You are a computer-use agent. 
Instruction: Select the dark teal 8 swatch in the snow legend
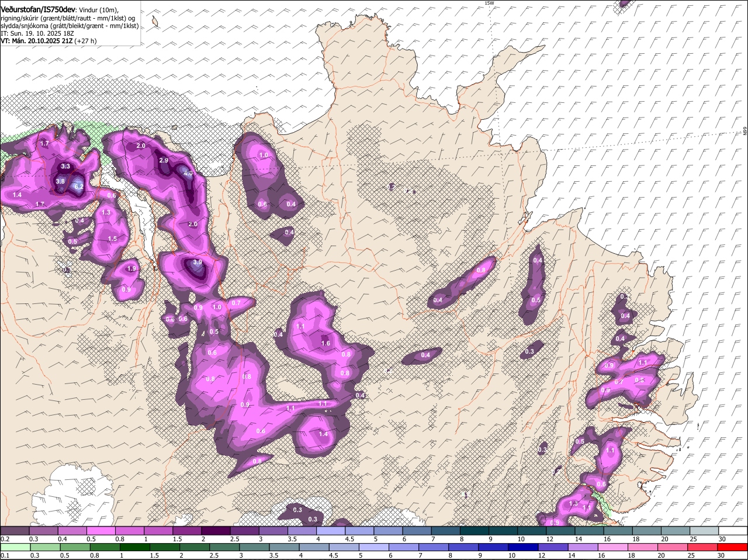[475, 531]
